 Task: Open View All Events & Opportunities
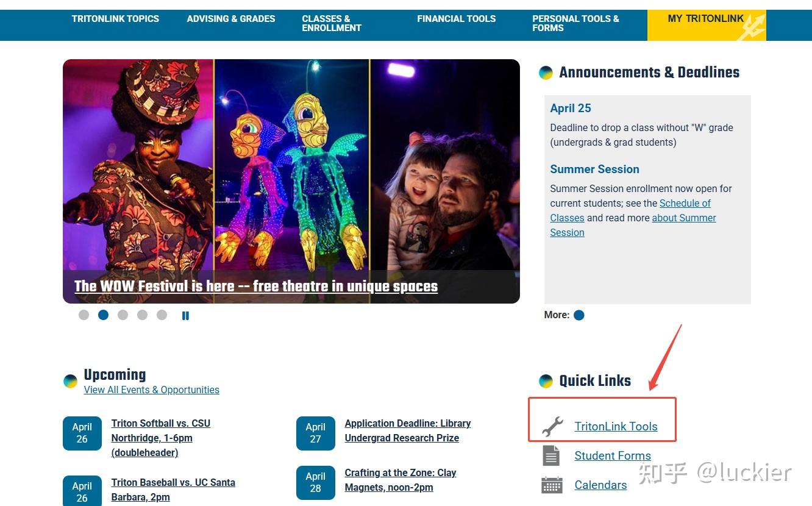click(x=152, y=390)
